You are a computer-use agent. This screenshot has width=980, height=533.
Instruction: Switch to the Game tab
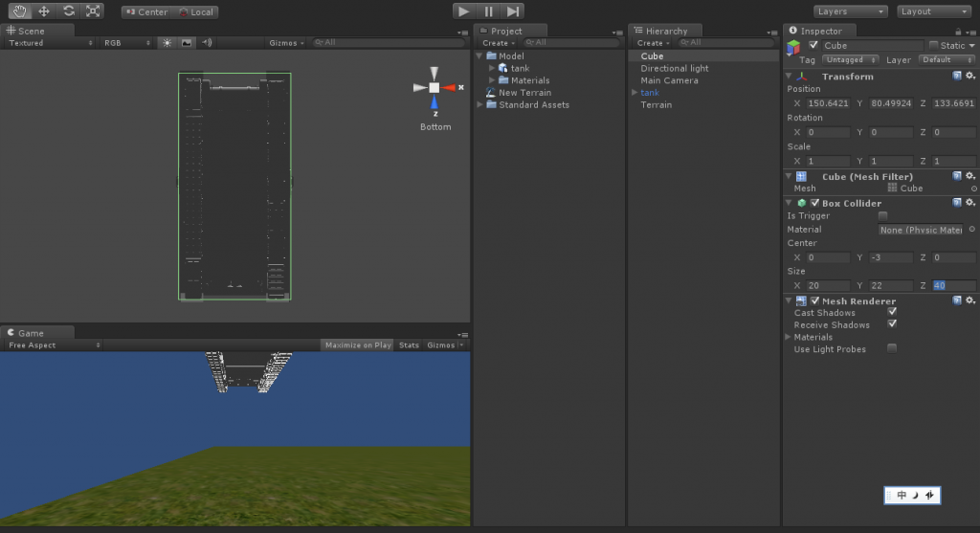coord(30,333)
